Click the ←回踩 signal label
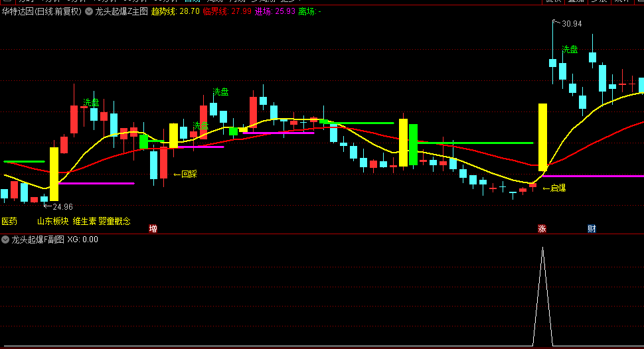This screenshot has width=644, height=349. [x=185, y=174]
